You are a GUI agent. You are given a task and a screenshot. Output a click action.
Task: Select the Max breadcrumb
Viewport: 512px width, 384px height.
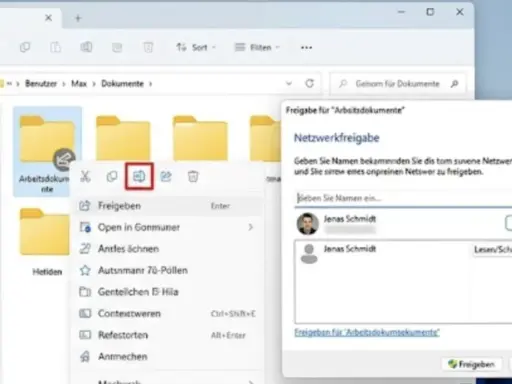click(79, 83)
